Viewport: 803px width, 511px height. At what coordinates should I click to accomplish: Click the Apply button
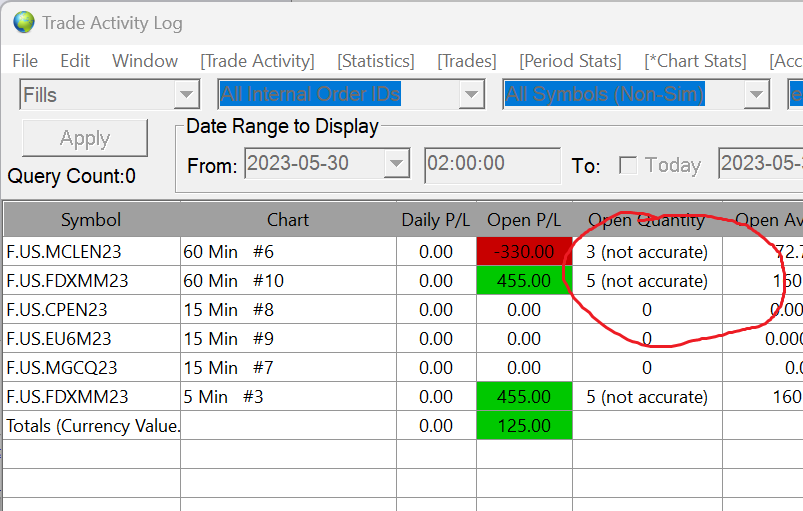tap(85, 138)
